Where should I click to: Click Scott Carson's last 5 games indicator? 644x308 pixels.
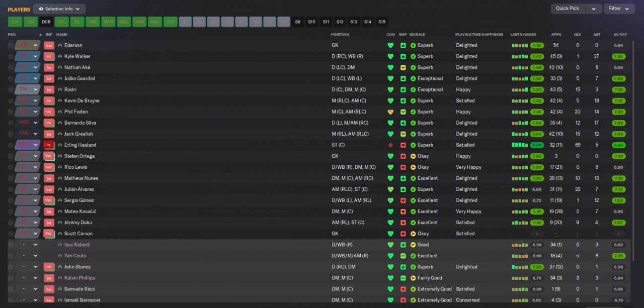(537, 234)
